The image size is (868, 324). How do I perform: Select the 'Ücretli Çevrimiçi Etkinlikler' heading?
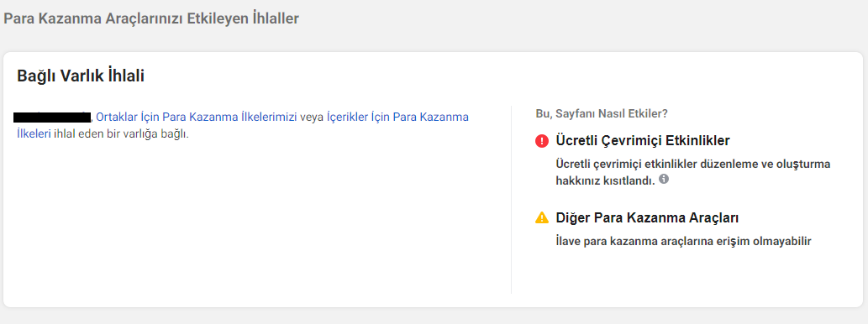point(643,141)
